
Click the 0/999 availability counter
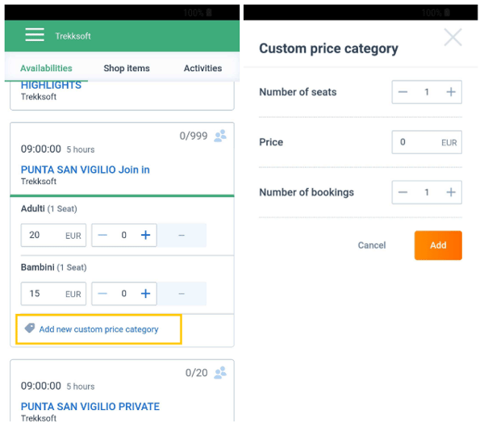click(194, 136)
